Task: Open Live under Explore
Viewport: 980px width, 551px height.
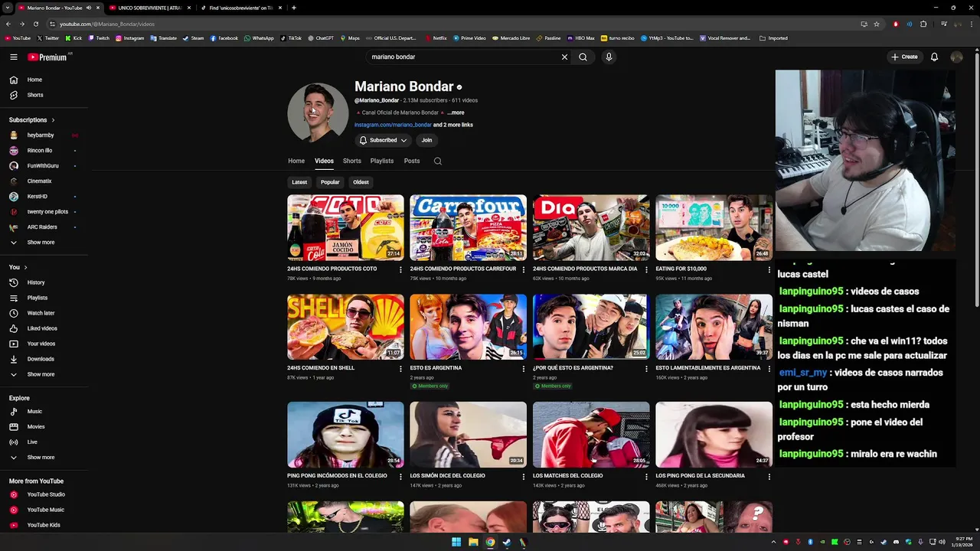Action: click(32, 442)
